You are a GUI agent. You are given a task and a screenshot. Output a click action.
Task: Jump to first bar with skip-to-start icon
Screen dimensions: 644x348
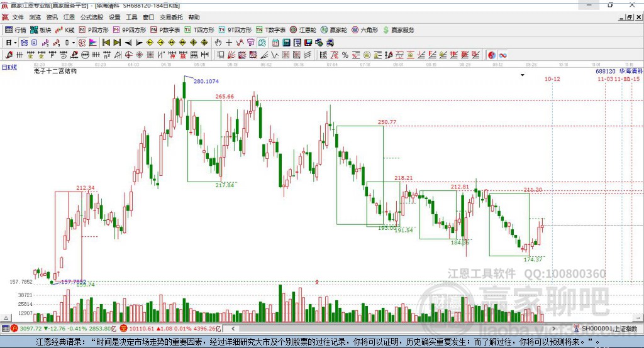coord(106,42)
